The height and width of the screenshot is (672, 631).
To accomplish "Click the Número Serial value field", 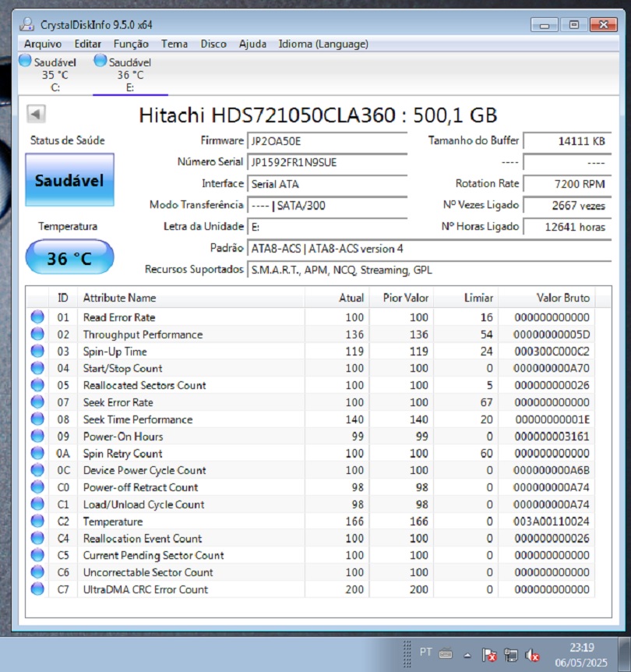I will point(327,163).
